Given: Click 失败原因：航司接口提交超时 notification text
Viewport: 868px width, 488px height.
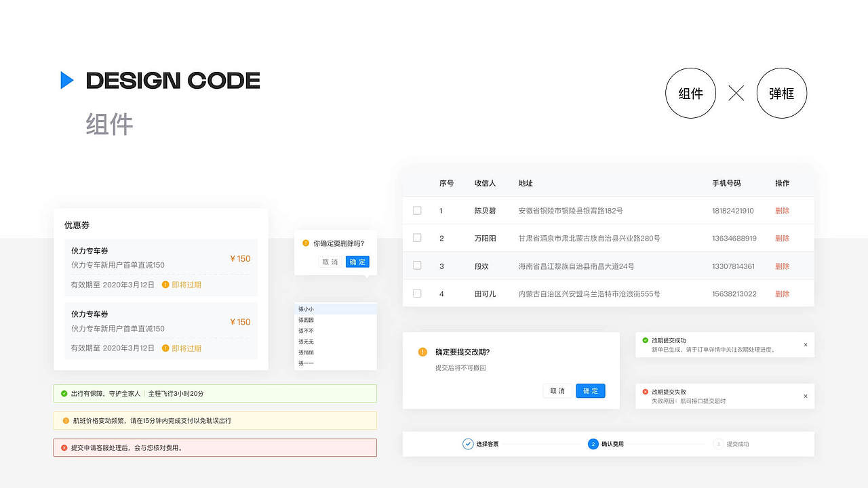Looking at the screenshot, I should (688, 401).
